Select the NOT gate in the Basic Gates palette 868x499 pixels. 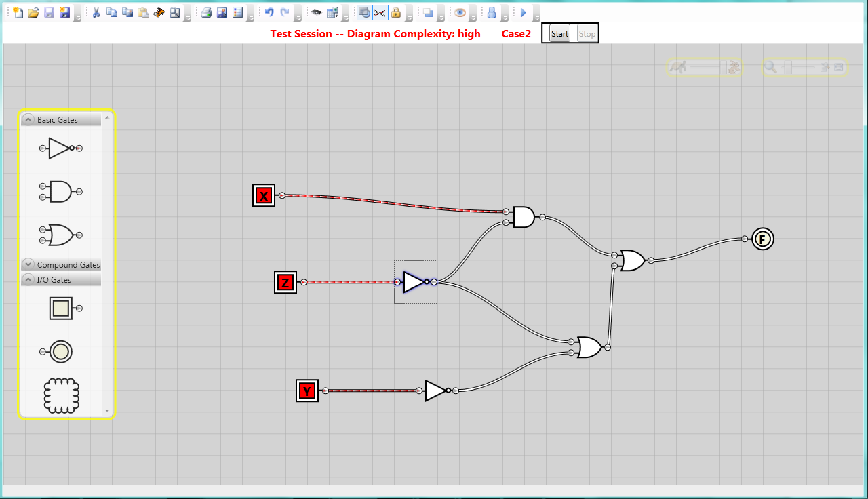pos(61,148)
